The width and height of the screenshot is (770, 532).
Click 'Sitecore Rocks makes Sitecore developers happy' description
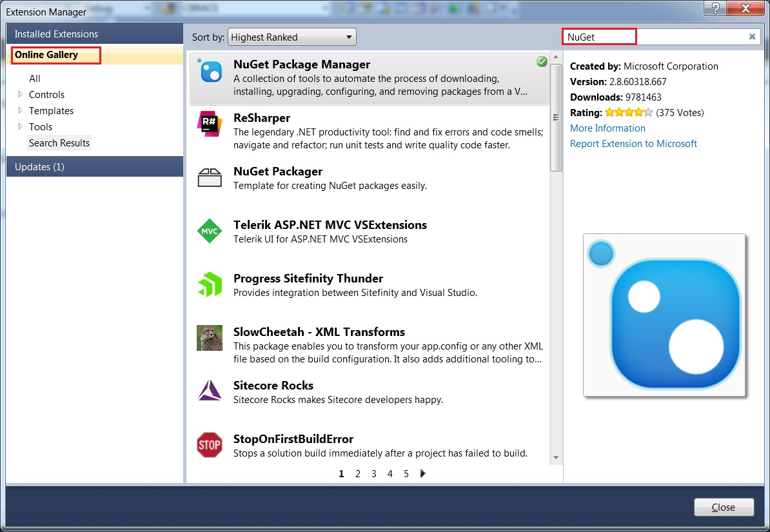pyautogui.click(x=338, y=400)
